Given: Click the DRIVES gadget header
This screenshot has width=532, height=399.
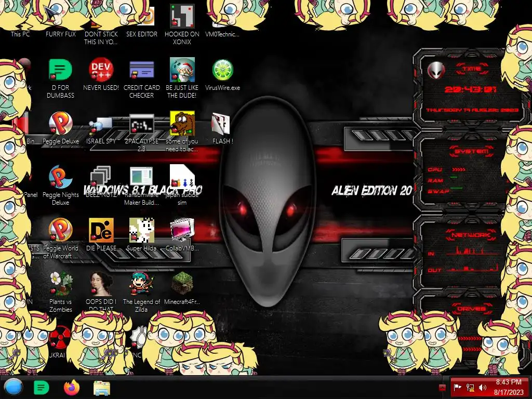Looking at the screenshot, I should click(x=471, y=309).
